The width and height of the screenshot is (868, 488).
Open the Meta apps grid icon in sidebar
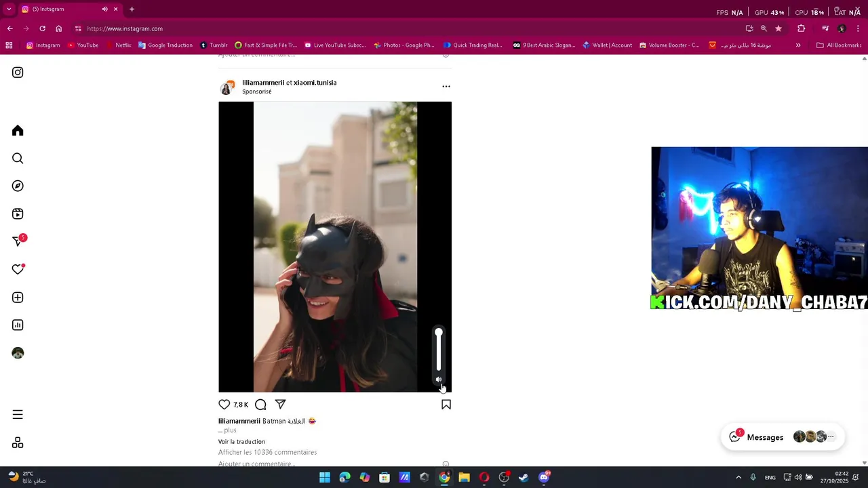pyautogui.click(x=18, y=443)
